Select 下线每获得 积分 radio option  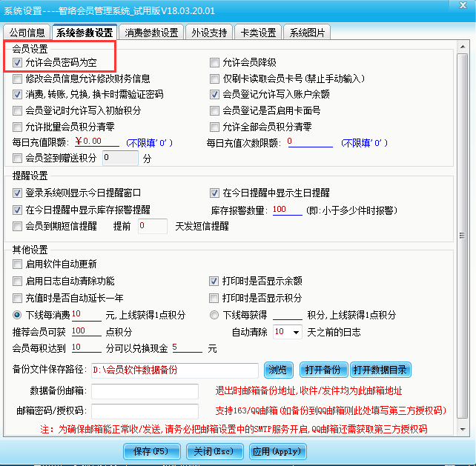[x=214, y=315]
